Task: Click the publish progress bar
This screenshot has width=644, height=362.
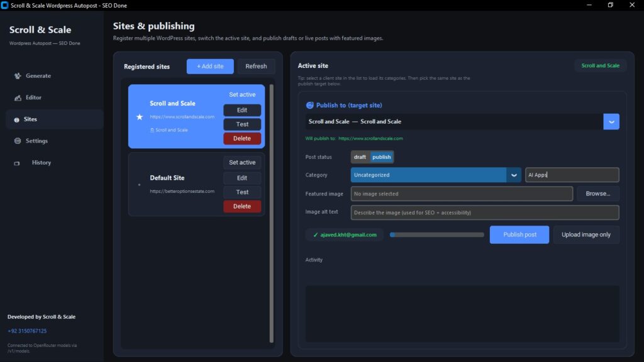Action: (x=436, y=235)
